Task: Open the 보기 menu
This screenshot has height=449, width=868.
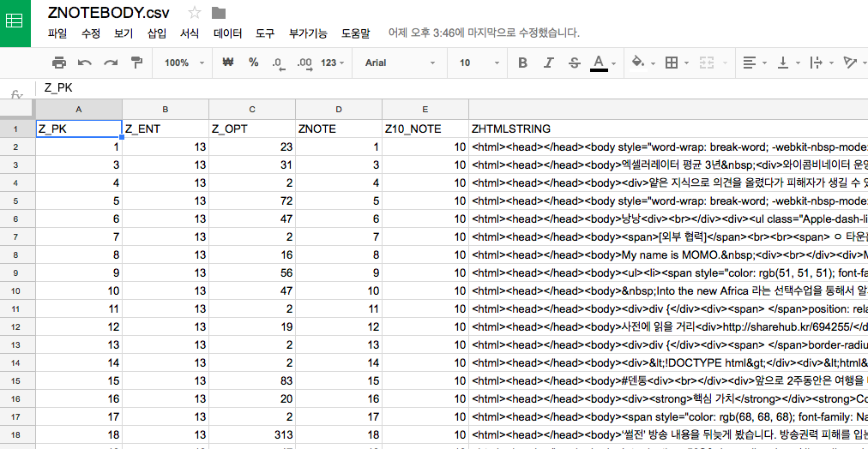Action: click(x=124, y=33)
